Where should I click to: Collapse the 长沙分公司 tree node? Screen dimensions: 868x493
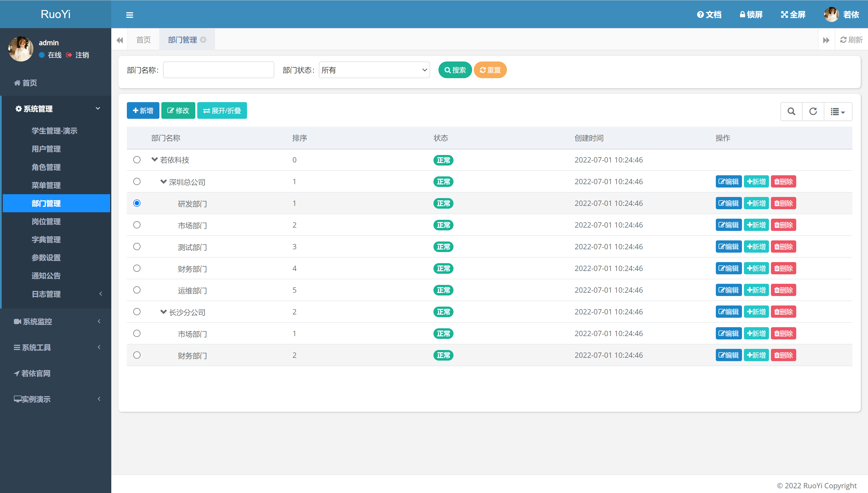click(x=163, y=312)
